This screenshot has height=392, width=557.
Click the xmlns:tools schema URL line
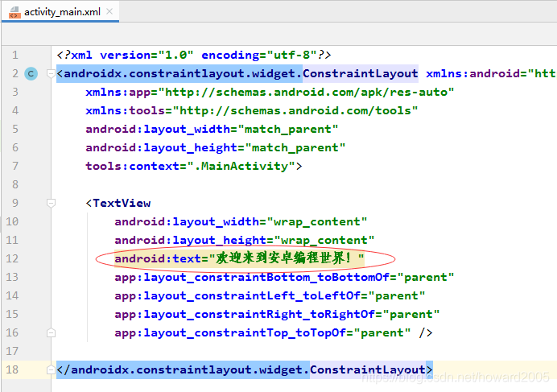251,110
